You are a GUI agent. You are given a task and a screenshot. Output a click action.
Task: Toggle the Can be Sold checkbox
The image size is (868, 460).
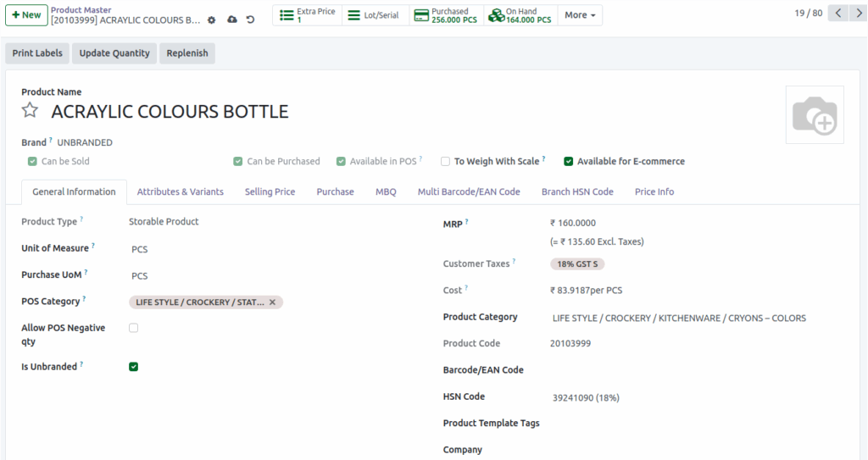(x=32, y=162)
